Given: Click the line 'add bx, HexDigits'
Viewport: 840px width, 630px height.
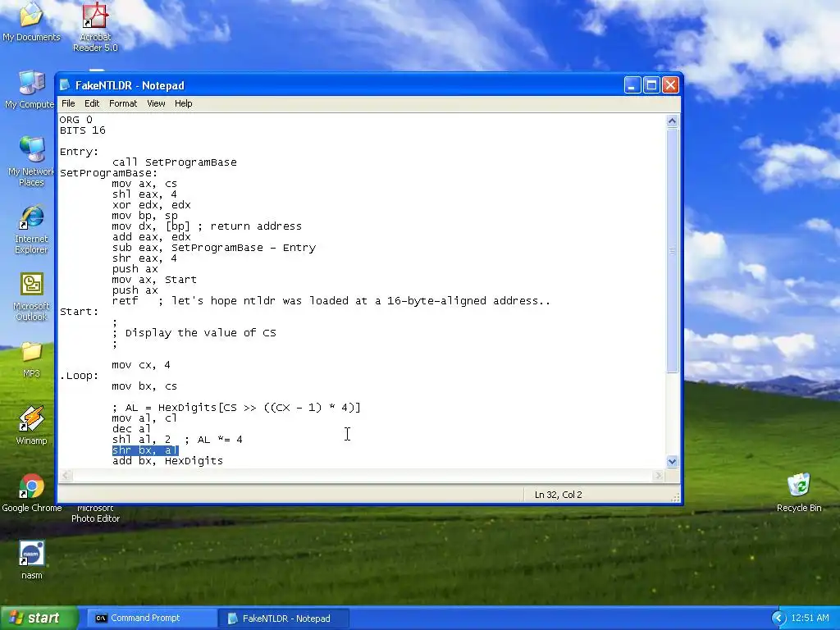Looking at the screenshot, I should [x=167, y=461].
